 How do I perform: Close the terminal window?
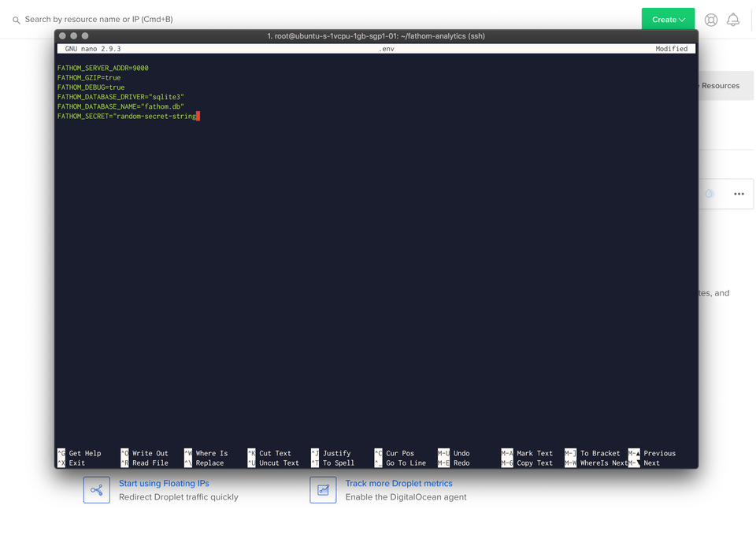pos(62,35)
